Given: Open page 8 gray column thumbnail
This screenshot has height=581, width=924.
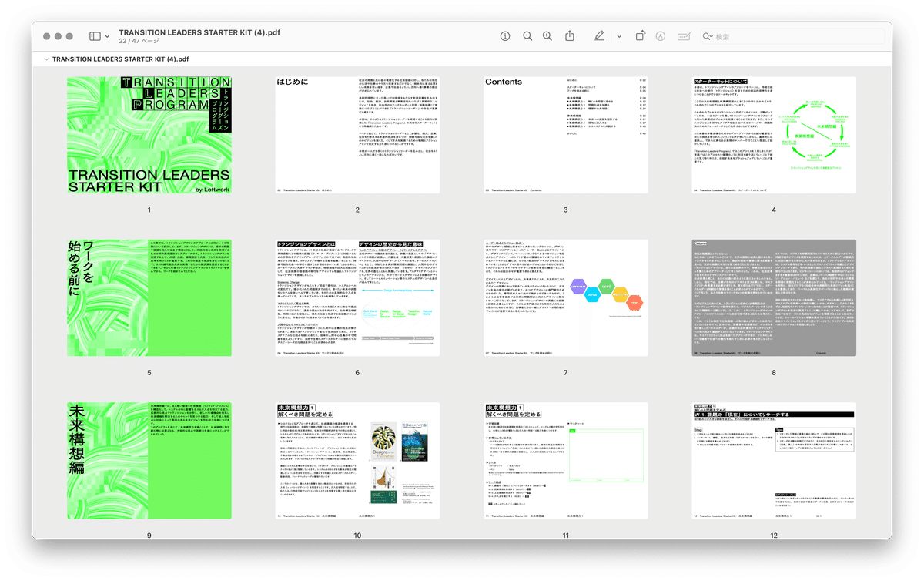Looking at the screenshot, I should click(774, 297).
